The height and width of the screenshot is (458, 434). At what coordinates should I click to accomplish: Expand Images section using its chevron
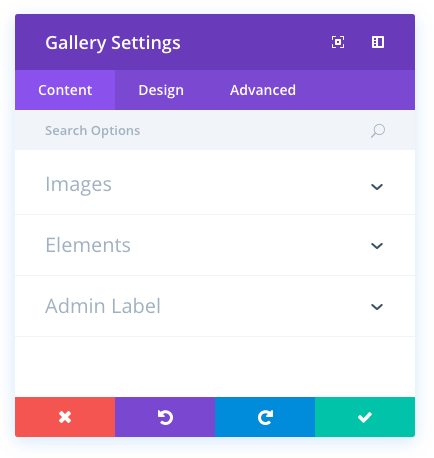377,186
